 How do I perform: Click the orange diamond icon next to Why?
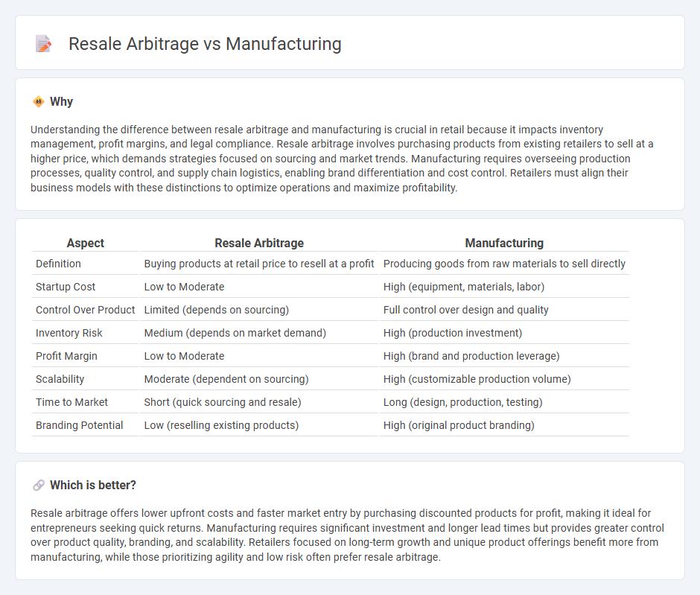(39, 102)
